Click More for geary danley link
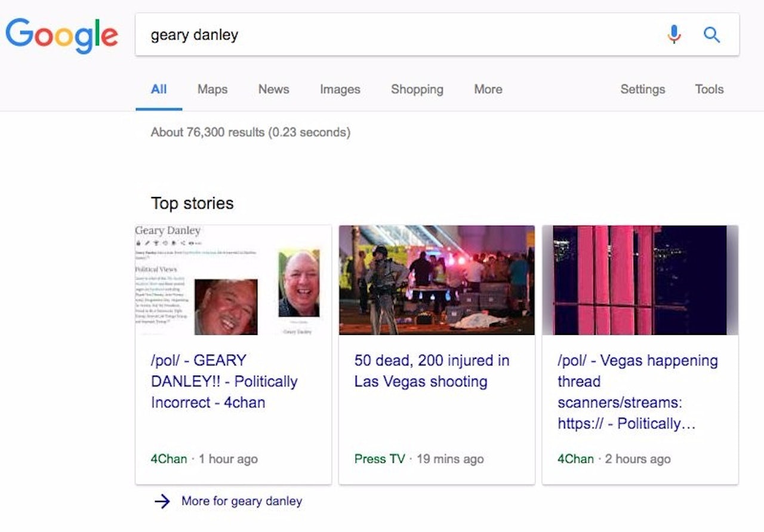The image size is (764, 532). pyautogui.click(x=241, y=502)
